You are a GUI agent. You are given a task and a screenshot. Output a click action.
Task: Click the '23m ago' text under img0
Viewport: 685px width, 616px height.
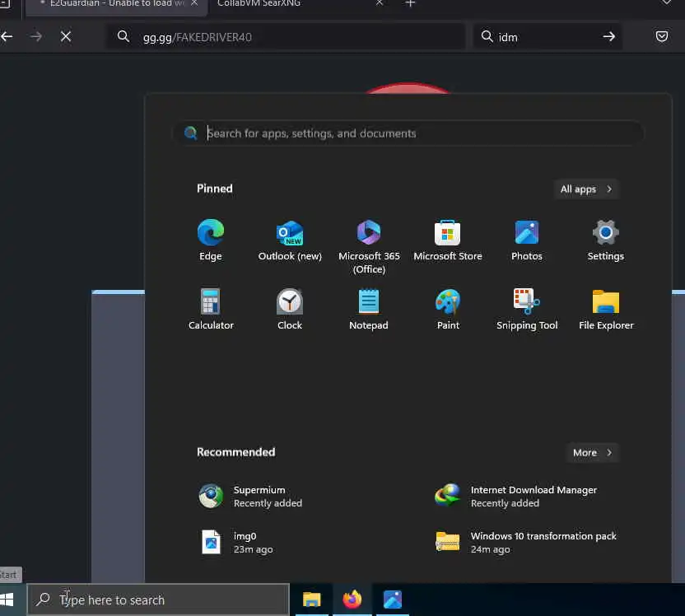point(253,549)
